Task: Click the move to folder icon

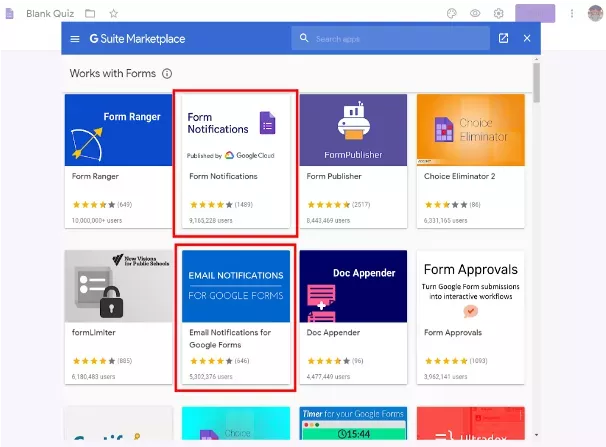Action: point(91,13)
